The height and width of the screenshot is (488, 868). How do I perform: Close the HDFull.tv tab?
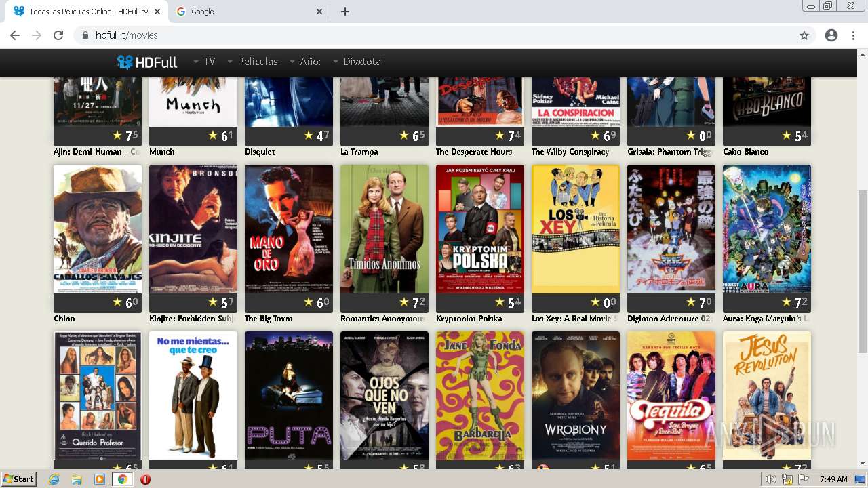point(157,12)
